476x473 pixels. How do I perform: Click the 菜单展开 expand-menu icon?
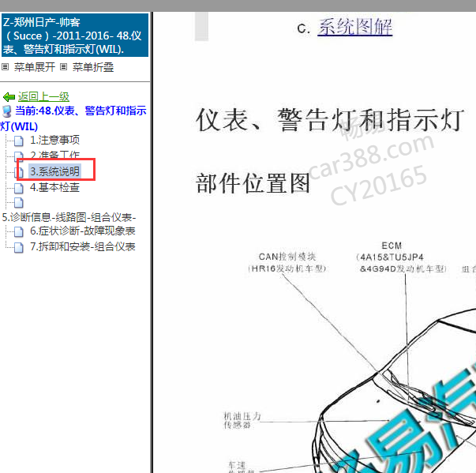coord(6,67)
